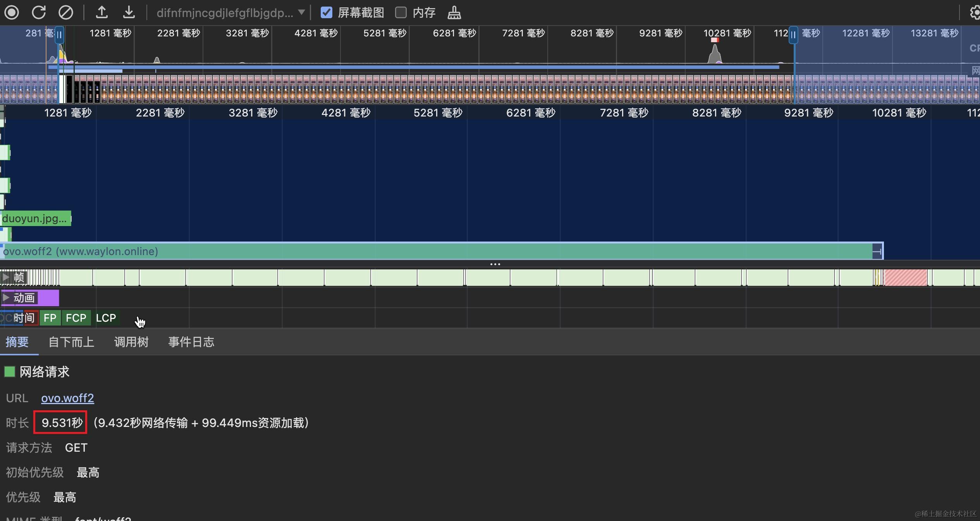This screenshot has width=980, height=521.
Task: Click the download profile icon
Action: (129, 12)
